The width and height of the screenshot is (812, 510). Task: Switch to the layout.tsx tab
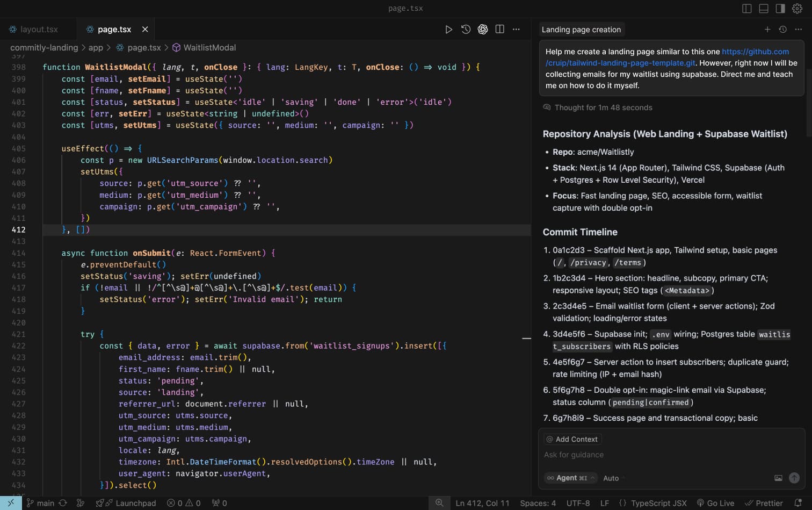coord(39,30)
